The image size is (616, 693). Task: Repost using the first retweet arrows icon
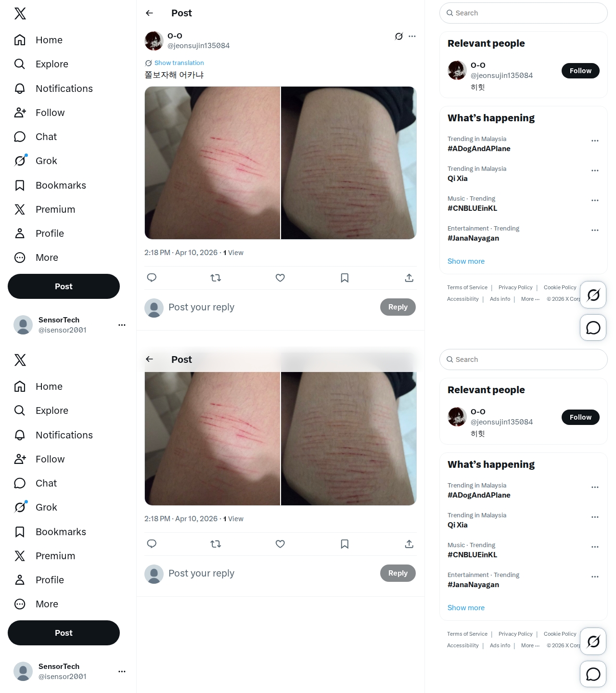(x=216, y=278)
